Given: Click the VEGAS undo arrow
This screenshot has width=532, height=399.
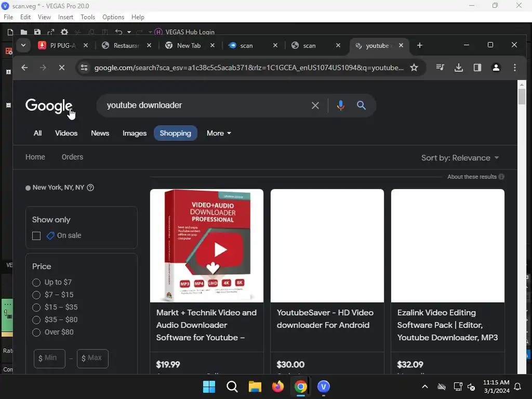Looking at the screenshot, I should point(118,32).
